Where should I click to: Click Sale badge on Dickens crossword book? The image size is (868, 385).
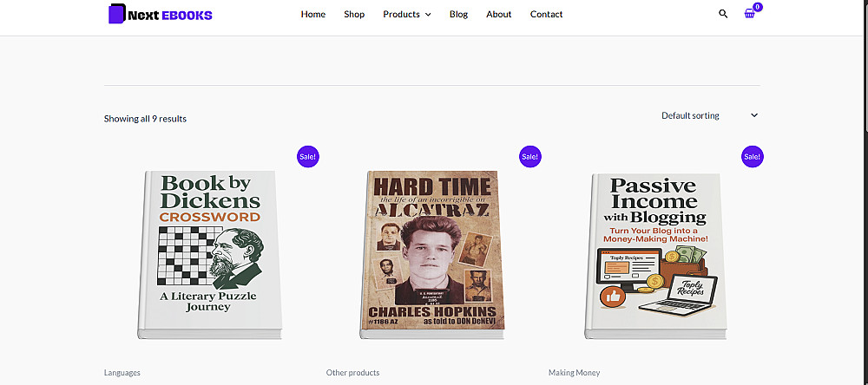click(308, 157)
